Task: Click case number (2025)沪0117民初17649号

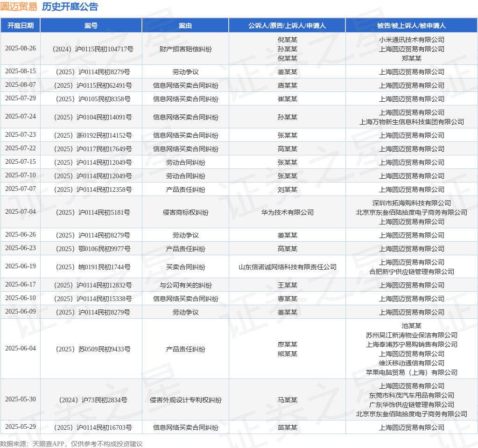Action: [93, 149]
